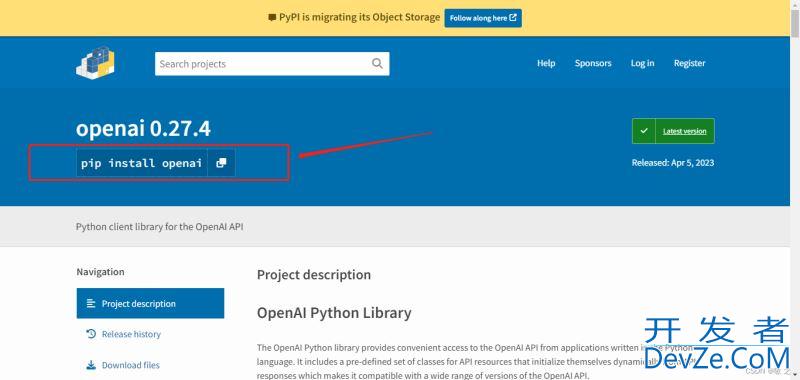Open the Log in page

pyautogui.click(x=642, y=63)
